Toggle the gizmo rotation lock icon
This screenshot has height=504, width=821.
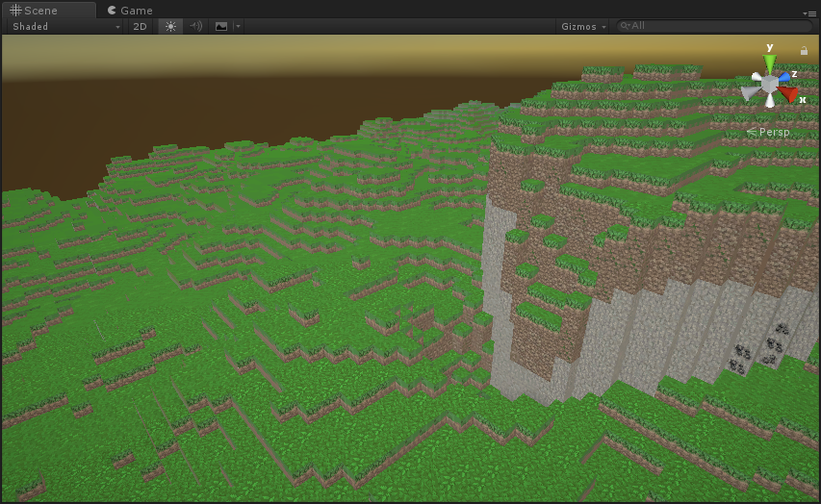point(804,51)
